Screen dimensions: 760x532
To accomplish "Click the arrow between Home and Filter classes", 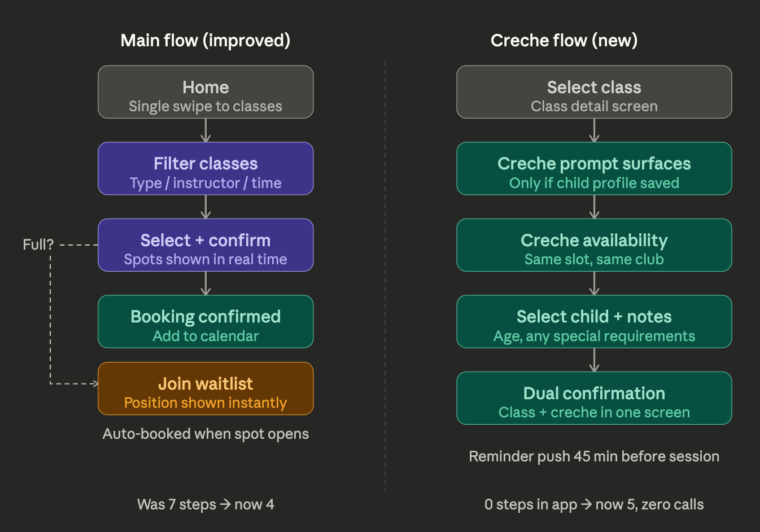I will [x=206, y=130].
